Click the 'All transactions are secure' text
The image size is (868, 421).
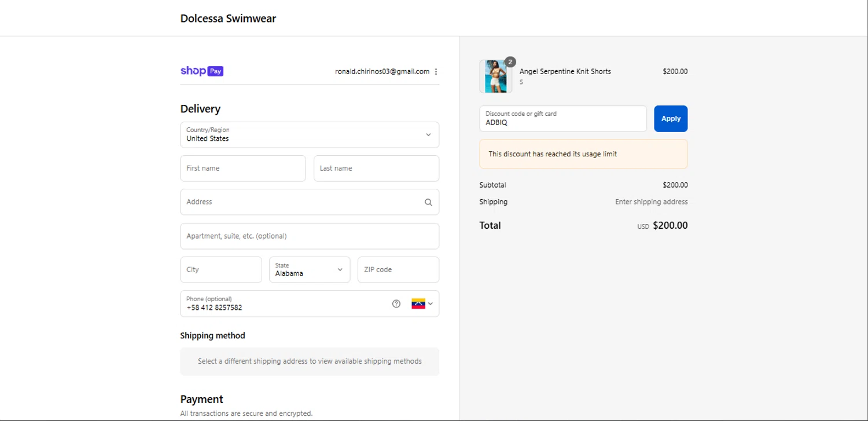247,413
